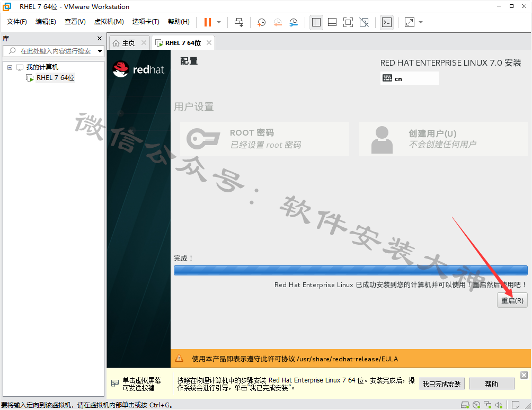Click the red hat logo
This screenshot has height=410, width=532.
tap(139, 69)
